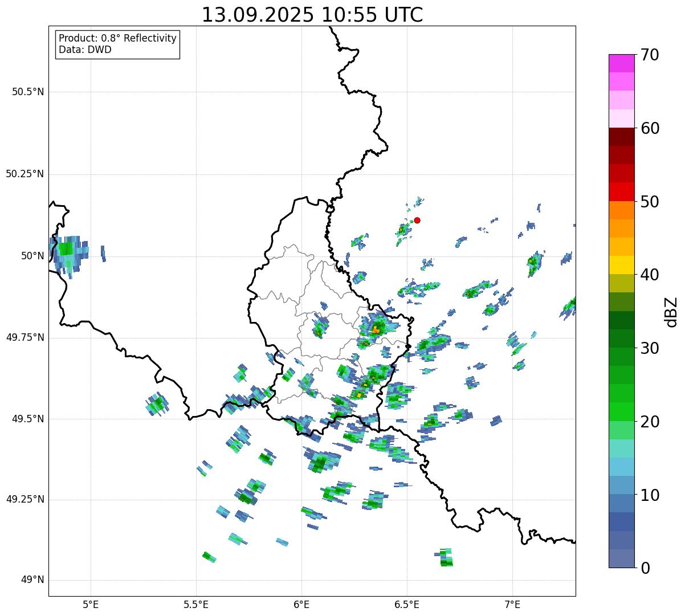The height and width of the screenshot is (616, 685).
Task: Click the dBZ colorbar axis label
Action: 671,311
